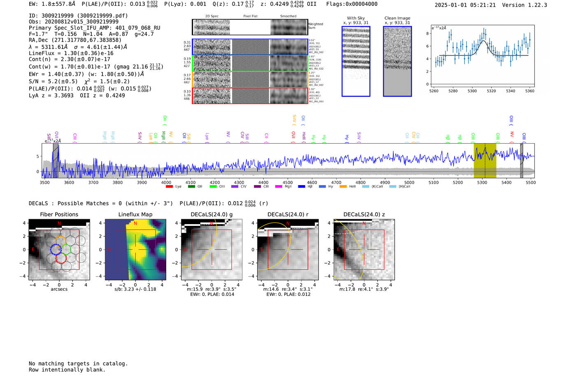Click the With Sky fiber image
576x392 pixels.
(356, 61)
